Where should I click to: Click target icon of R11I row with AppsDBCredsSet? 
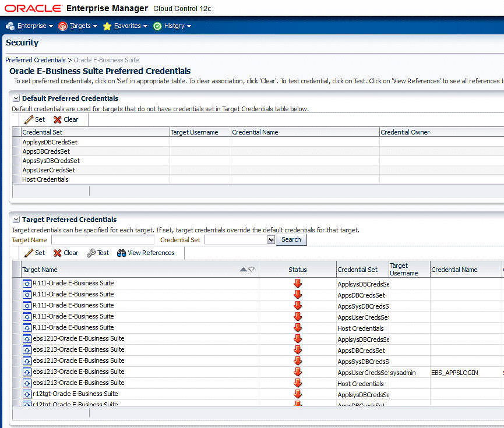point(27,294)
